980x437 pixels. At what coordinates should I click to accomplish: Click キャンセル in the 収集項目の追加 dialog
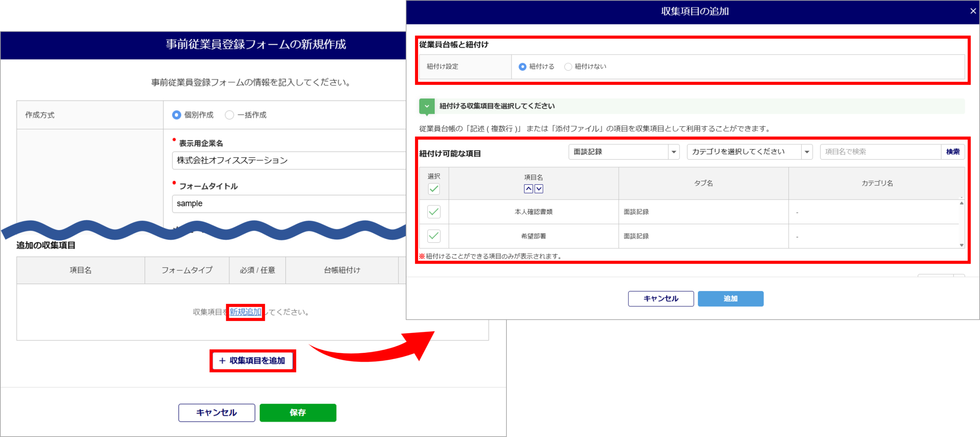click(x=661, y=298)
